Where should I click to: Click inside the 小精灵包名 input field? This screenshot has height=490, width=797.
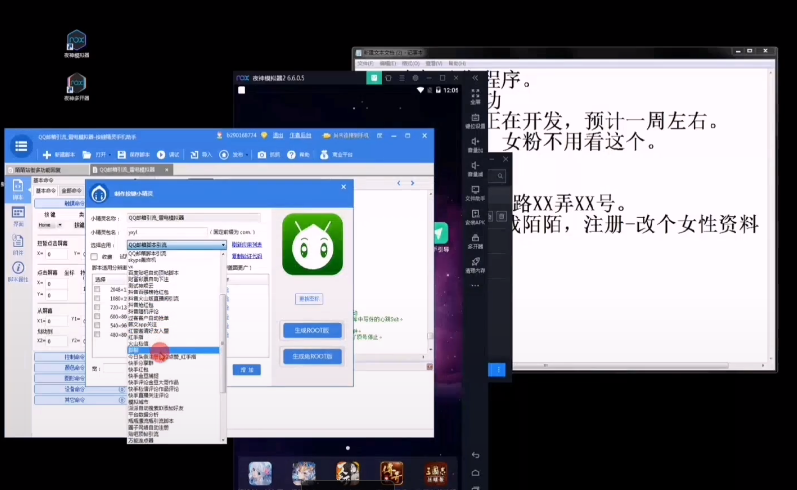tap(167, 232)
